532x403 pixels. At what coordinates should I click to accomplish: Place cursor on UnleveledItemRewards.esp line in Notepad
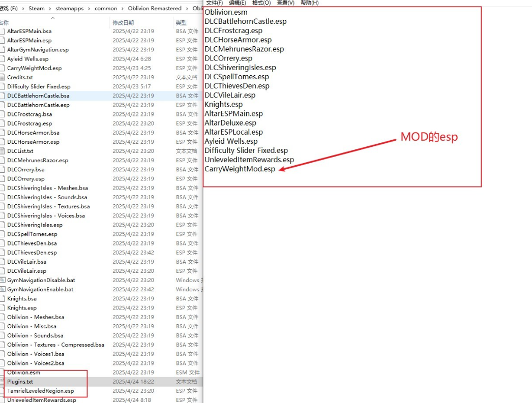[x=249, y=160]
